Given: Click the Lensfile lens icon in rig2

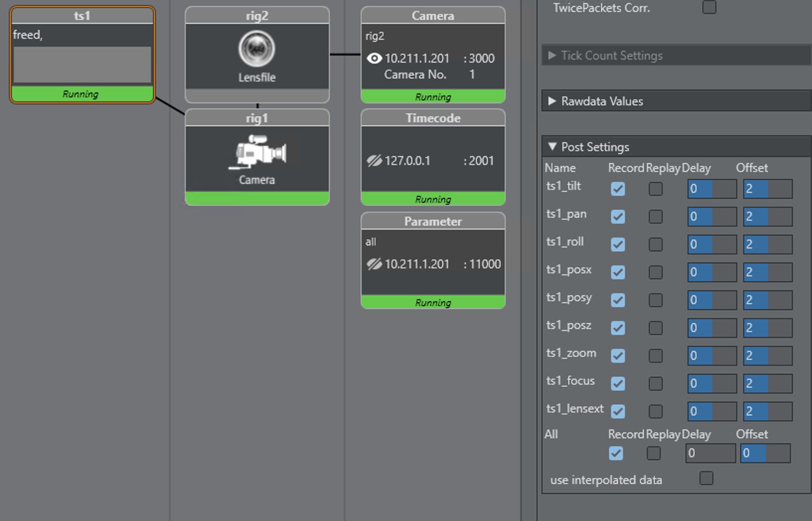Looking at the screenshot, I should [x=256, y=49].
